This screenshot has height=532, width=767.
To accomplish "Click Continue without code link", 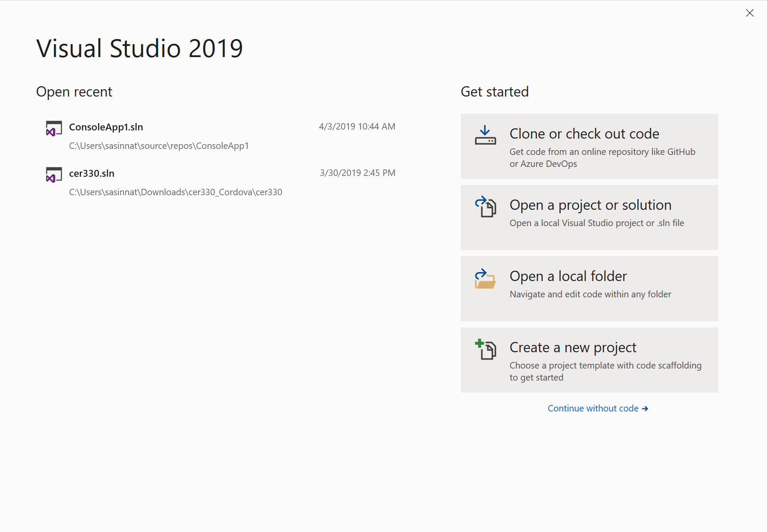I will pos(598,408).
